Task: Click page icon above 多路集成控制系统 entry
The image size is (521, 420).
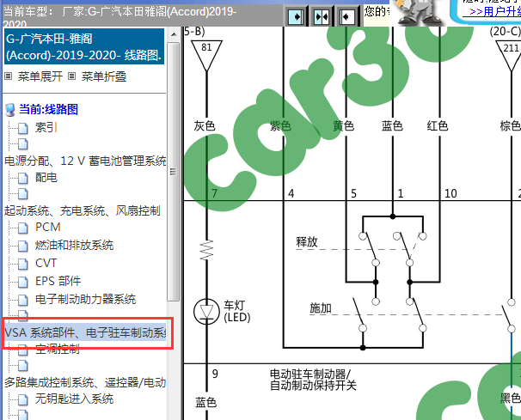Action: (22, 366)
